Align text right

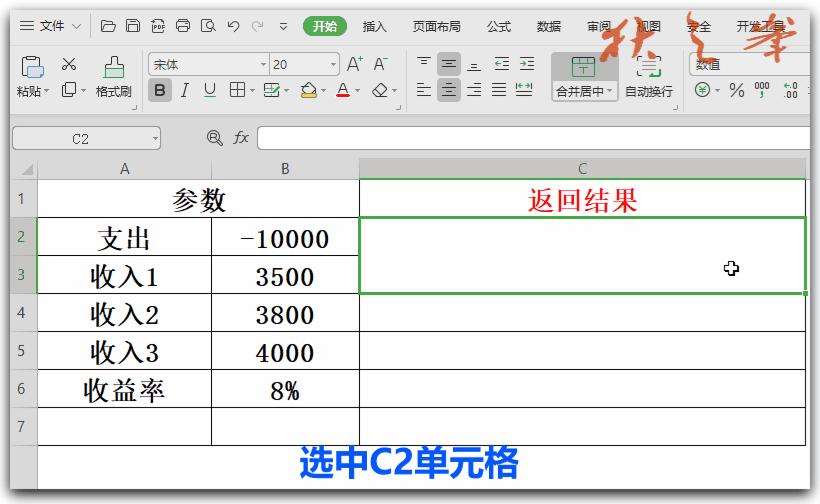coord(474,90)
